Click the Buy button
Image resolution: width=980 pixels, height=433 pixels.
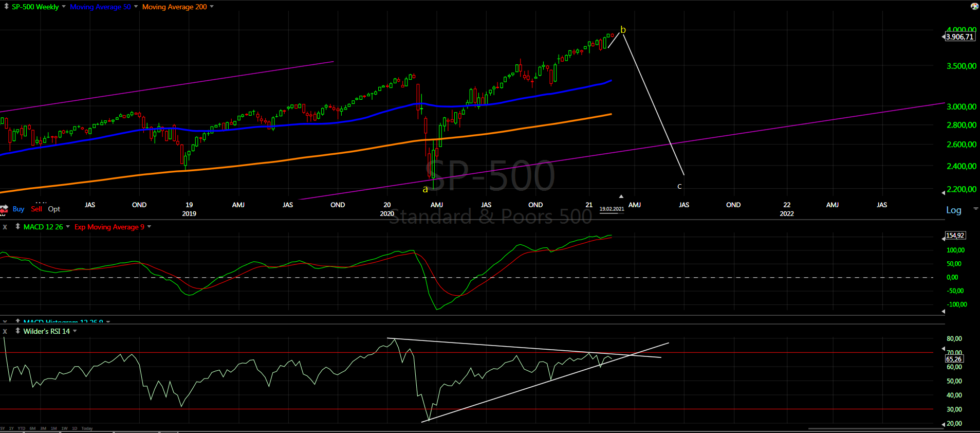coord(19,209)
